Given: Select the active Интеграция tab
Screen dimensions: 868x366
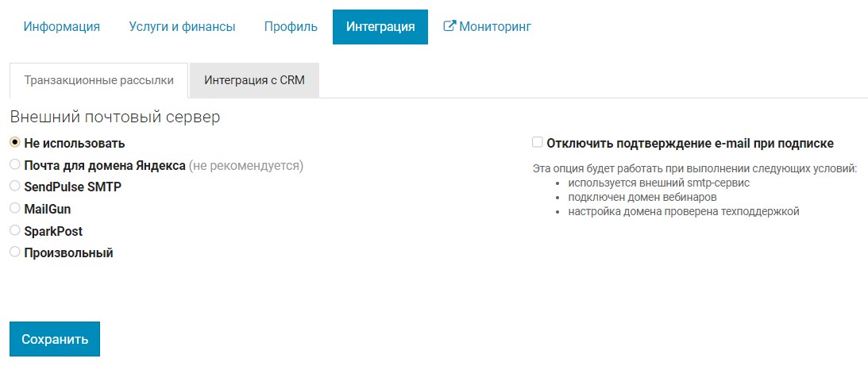Looking at the screenshot, I should coord(380,26).
